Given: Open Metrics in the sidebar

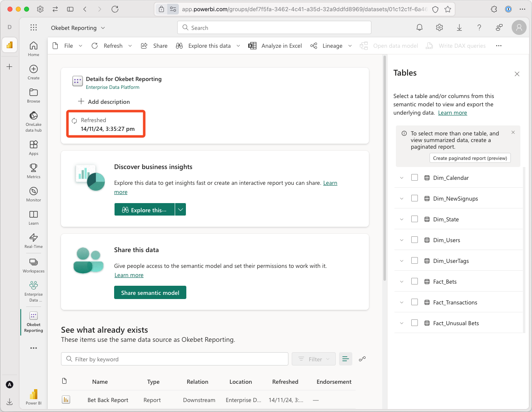Looking at the screenshot, I should pyautogui.click(x=34, y=171).
